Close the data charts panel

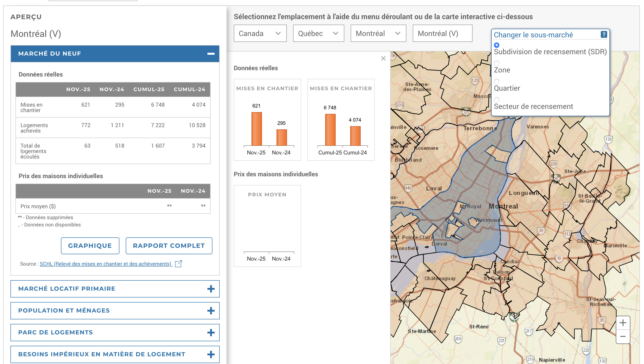coord(383,58)
